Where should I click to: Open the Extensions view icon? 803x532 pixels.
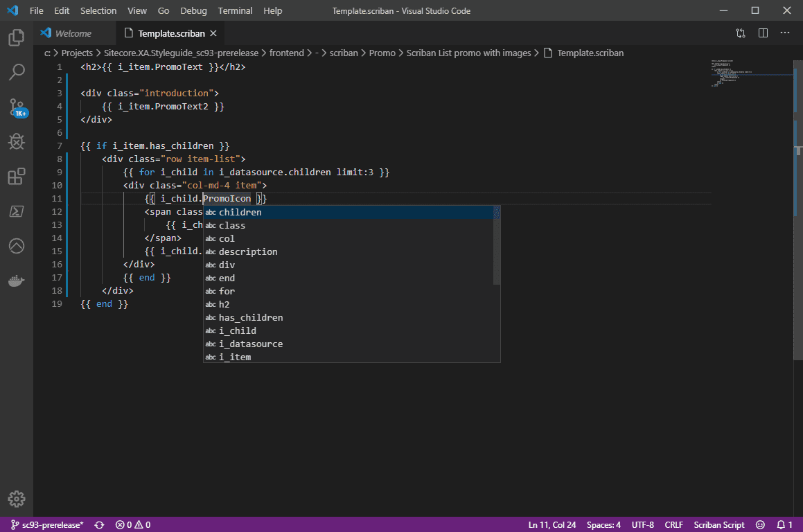pos(17,177)
